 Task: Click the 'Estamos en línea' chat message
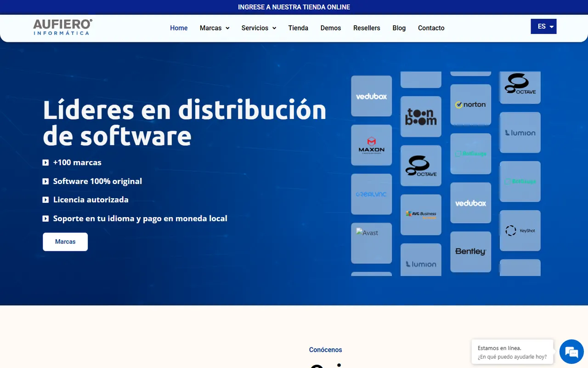[512, 352]
